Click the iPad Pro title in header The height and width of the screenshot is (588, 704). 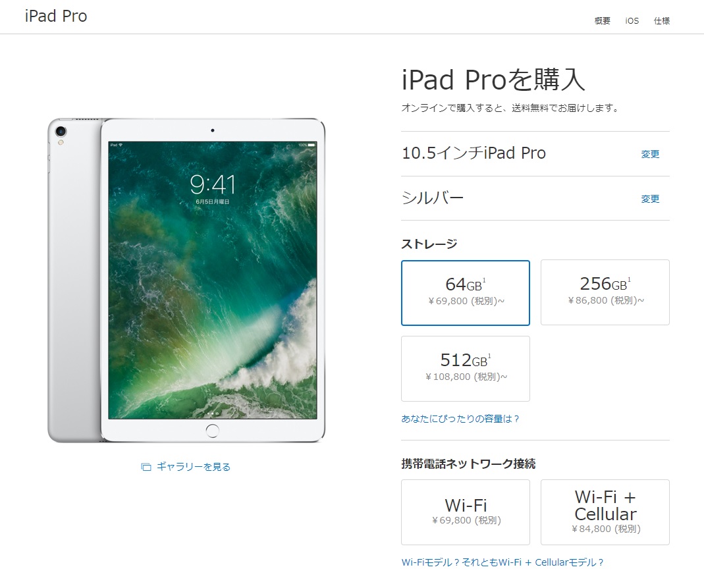56,16
